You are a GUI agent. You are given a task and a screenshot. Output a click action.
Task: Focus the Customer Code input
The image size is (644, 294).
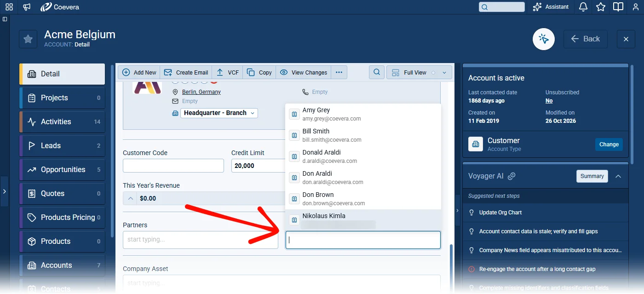(x=173, y=166)
